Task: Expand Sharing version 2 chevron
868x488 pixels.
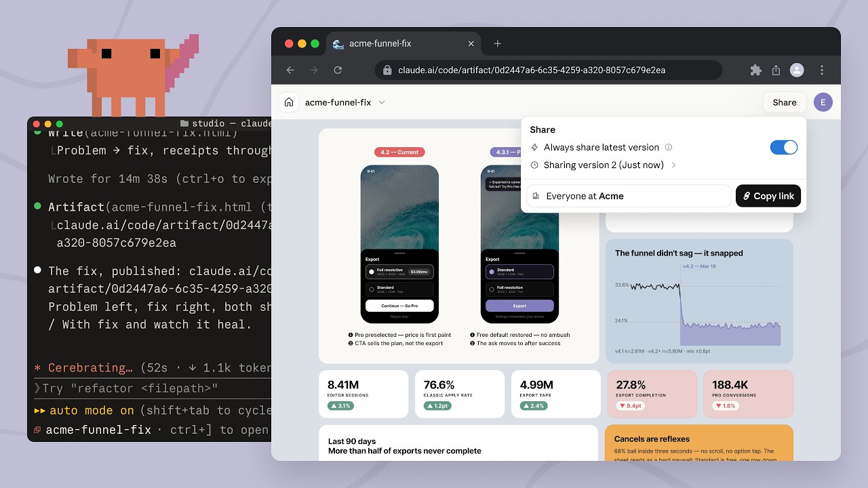Action: pyautogui.click(x=673, y=165)
